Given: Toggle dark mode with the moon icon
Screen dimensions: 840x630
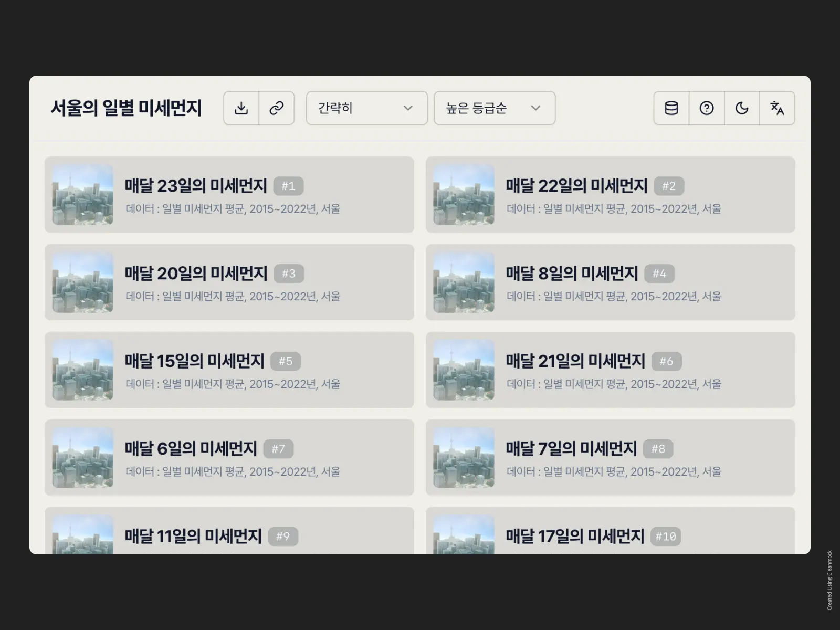Looking at the screenshot, I should click(x=742, y=108).
